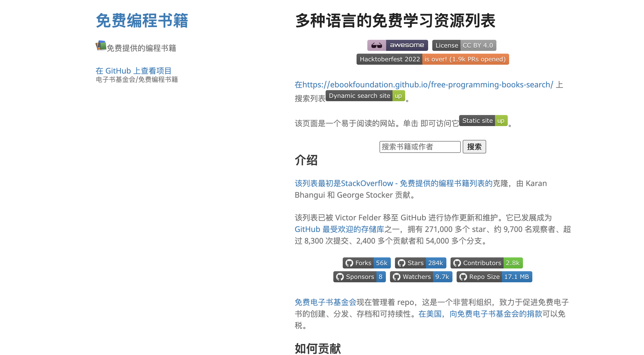Click the stacked books emoji icon
This screenshot has height=355, width=644.
coord(101,46)
